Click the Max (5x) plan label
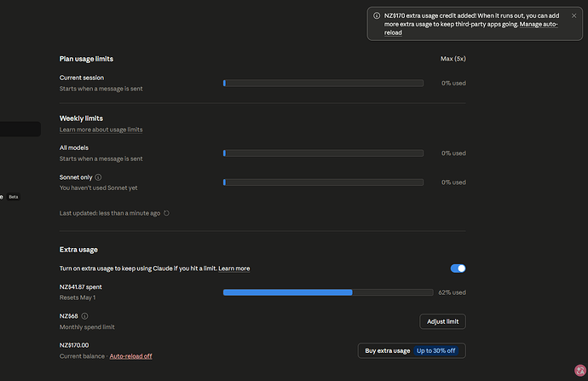 coord(453,59)
